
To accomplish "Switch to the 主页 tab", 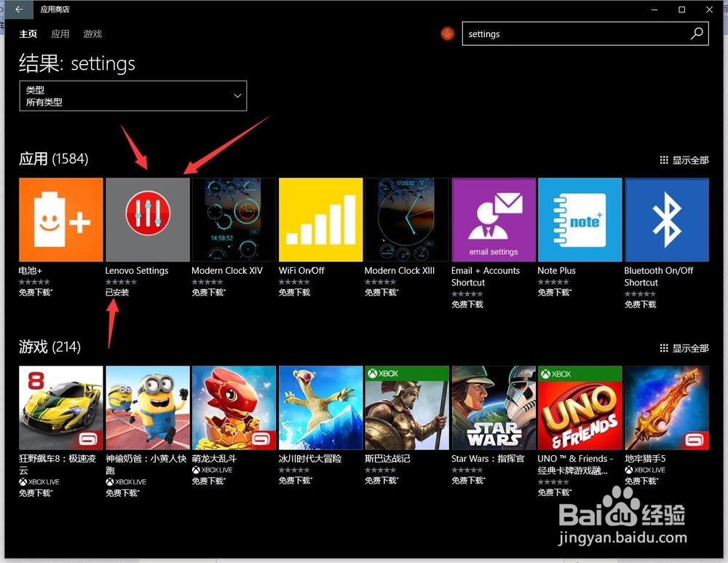I will click(28, 34).
